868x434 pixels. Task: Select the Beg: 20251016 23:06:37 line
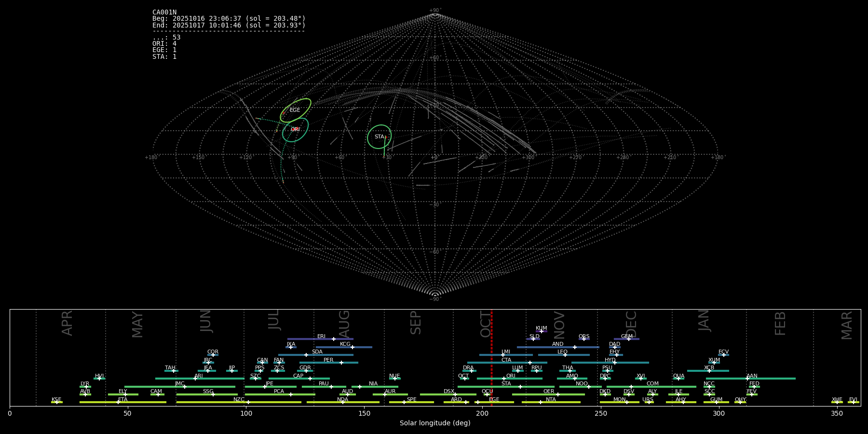tap(229, 19)
